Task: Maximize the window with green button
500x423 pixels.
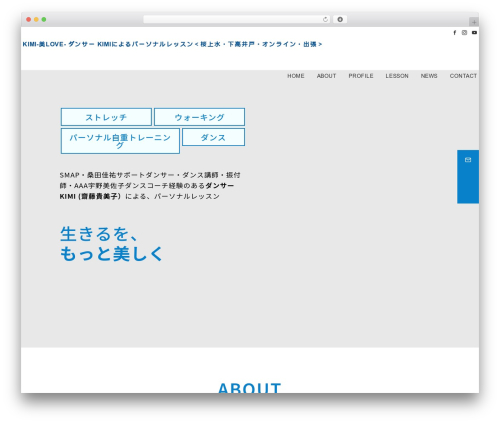Action: 44,19
